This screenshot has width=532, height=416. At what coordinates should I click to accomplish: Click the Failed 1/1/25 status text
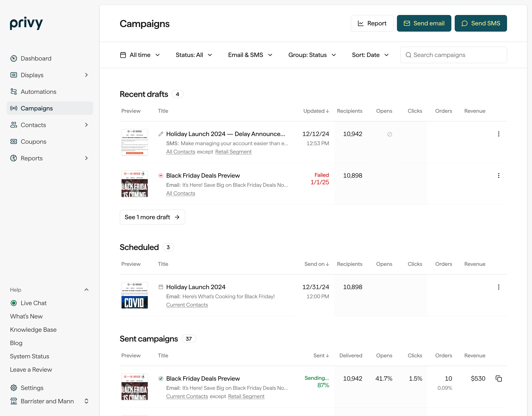coord(319,178)
